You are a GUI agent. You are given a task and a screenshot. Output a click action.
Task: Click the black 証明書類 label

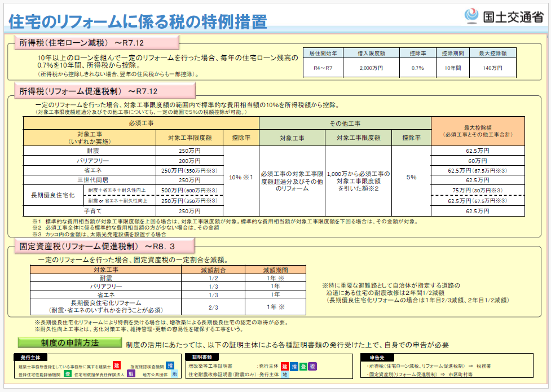coord(202,357)
